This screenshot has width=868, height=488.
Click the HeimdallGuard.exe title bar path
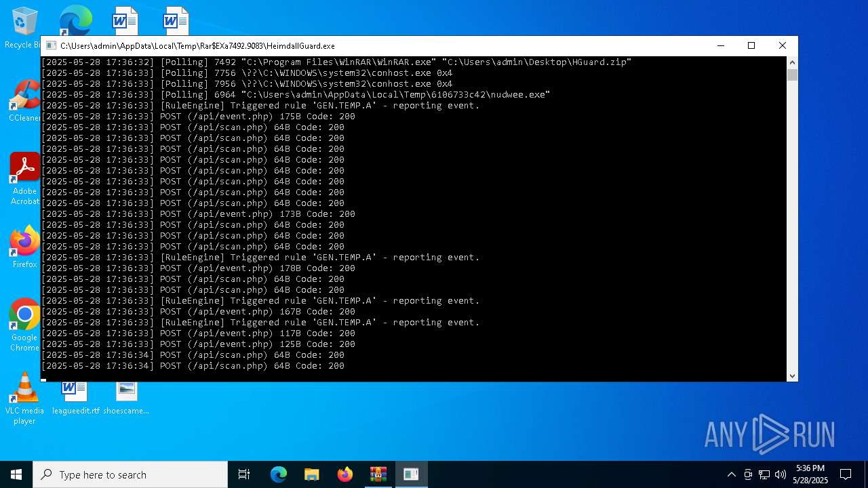coord(197,46)
